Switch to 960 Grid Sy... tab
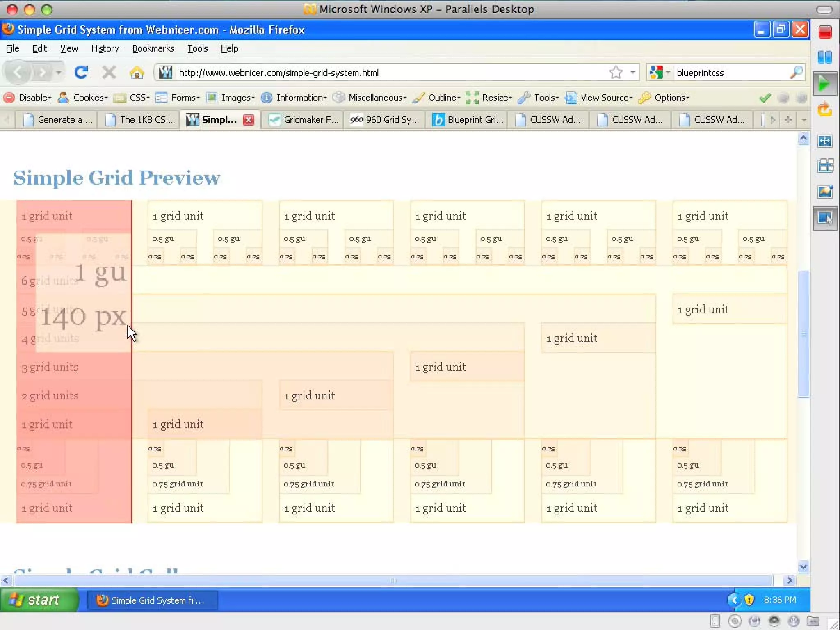This screenshot has height=630, width=840. [x=385, y=120]
